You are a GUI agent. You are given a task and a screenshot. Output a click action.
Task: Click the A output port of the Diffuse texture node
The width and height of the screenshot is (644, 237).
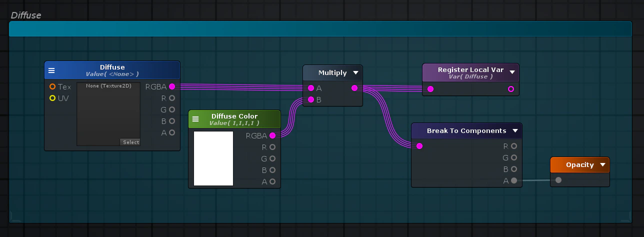tap(172, 133)
